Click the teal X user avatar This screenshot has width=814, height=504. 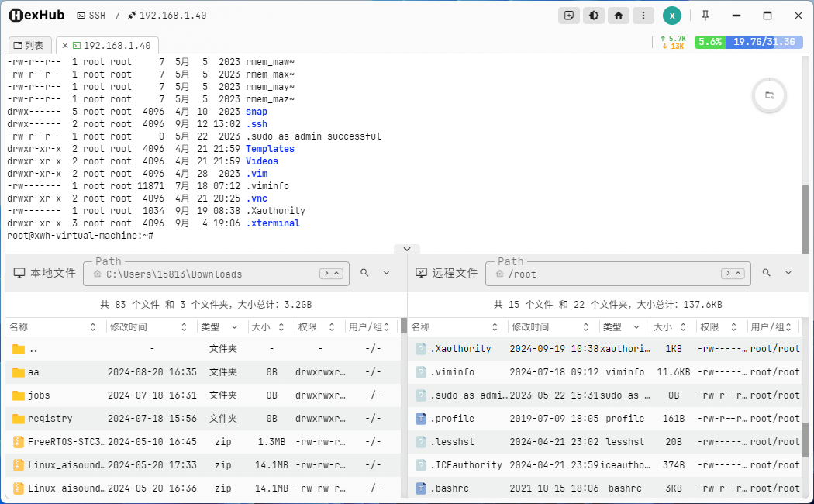[x=671, y=15]
